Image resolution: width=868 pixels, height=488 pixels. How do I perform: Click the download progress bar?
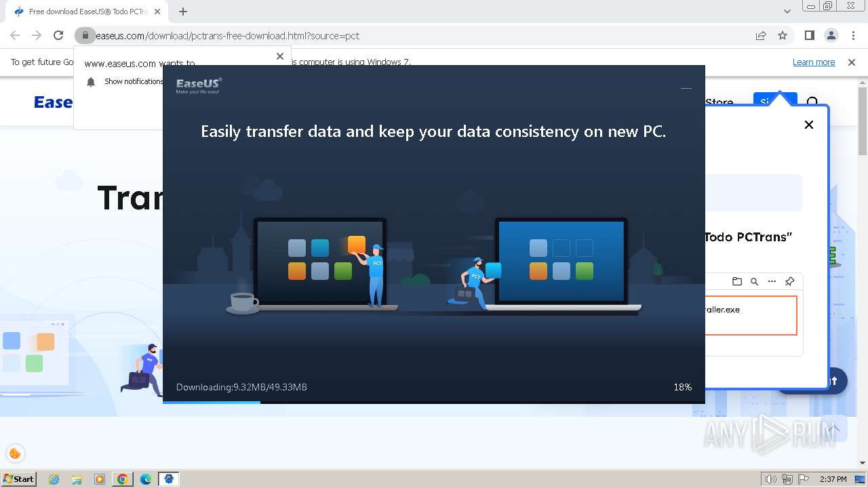434,402
